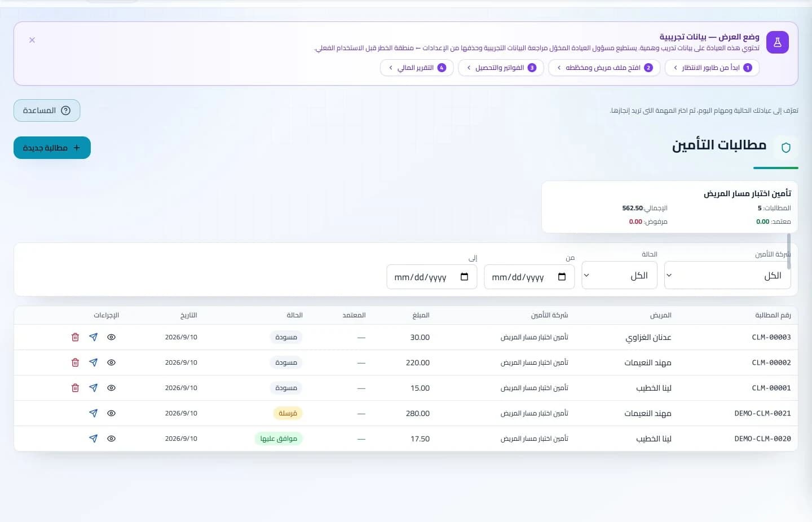
Task: Click the من start date input
Action: click(529, 277)
